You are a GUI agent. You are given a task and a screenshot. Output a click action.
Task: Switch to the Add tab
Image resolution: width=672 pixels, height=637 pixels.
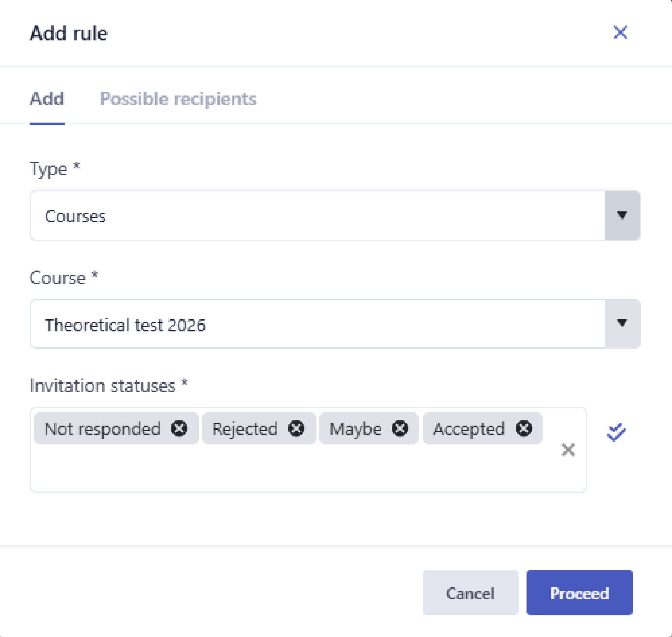(47, 99)
